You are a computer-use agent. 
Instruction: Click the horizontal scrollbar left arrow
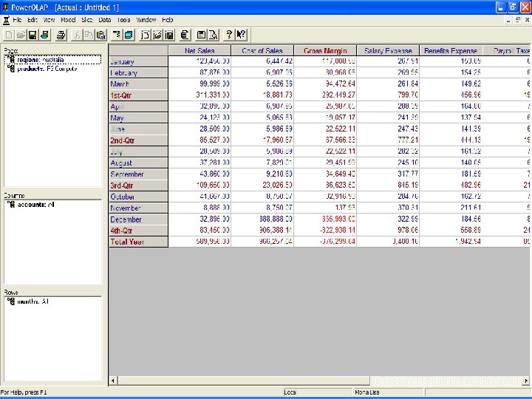pyautogui.click(x=113, y=381)
